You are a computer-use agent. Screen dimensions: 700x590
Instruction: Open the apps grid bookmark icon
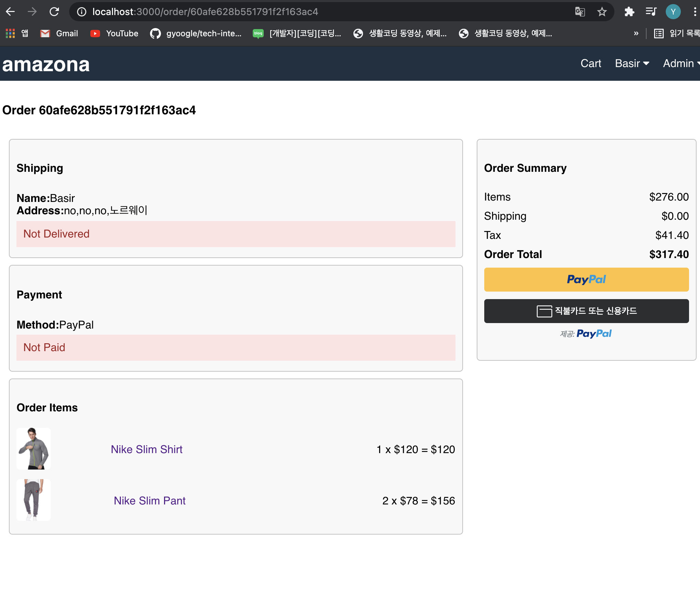[10, 33]
